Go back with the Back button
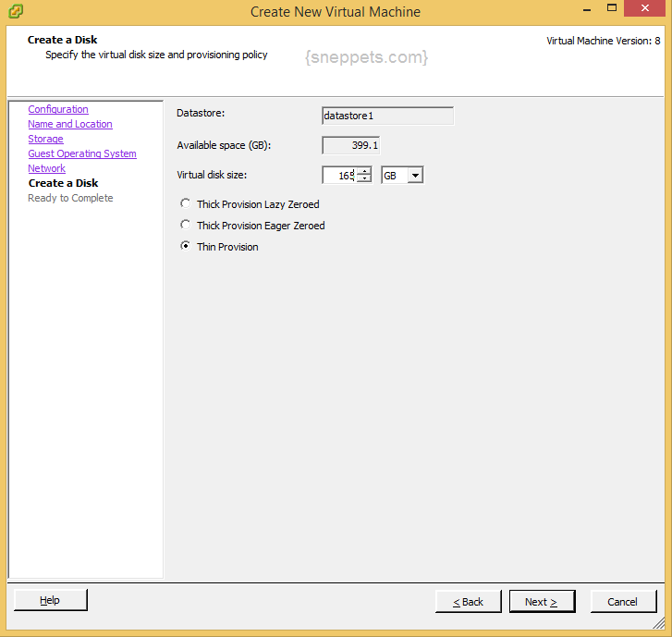Screen dimensions: 672x637 469,602
